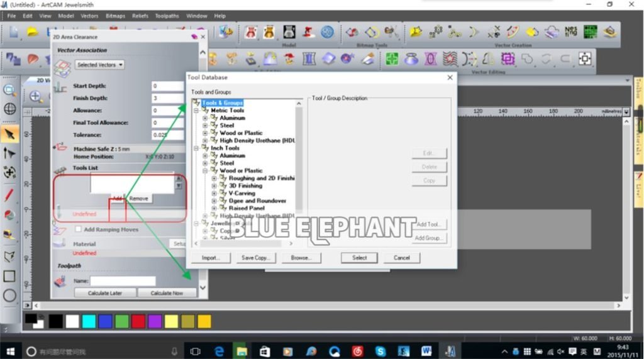Click the green cross icon in Vector Editing

(391, 59)
